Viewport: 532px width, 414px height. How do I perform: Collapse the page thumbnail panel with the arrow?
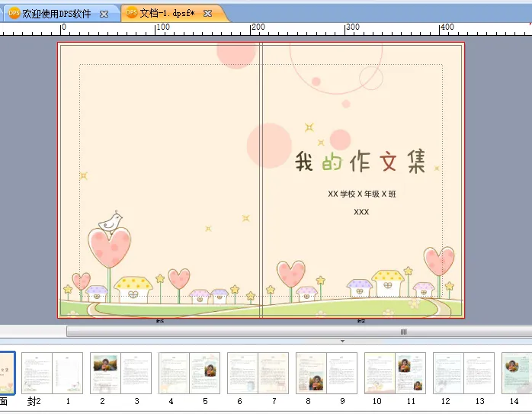point(343,341)
